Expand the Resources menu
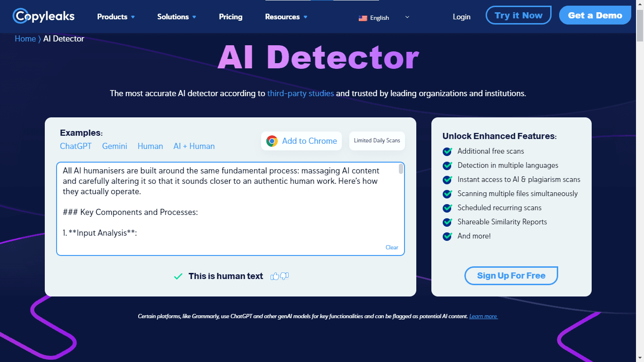 [286, 17]
